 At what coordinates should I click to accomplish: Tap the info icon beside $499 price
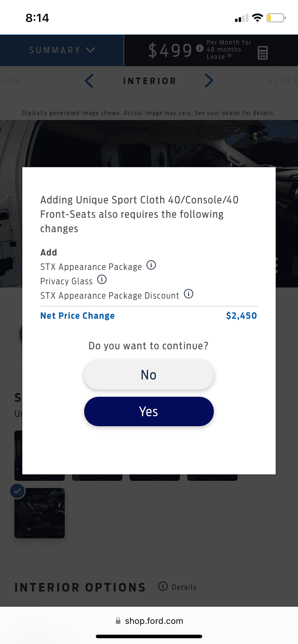coord(200,49)
